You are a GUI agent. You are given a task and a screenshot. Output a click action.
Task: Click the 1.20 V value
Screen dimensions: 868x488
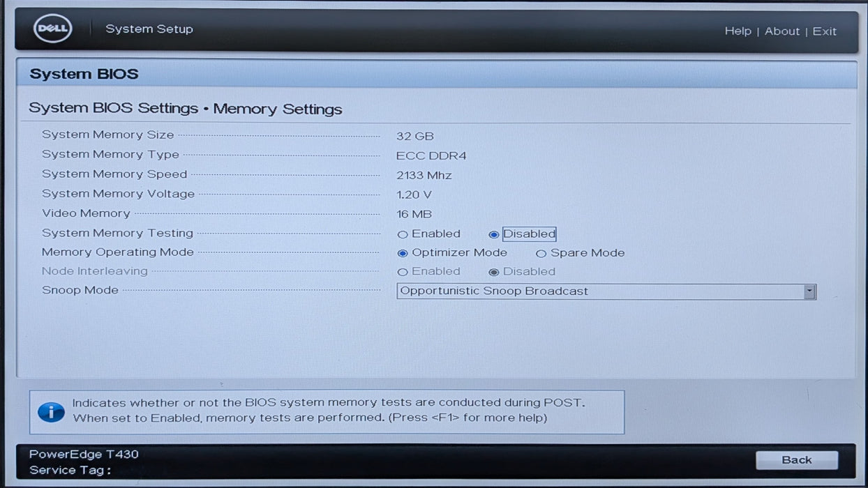(414, 195)
